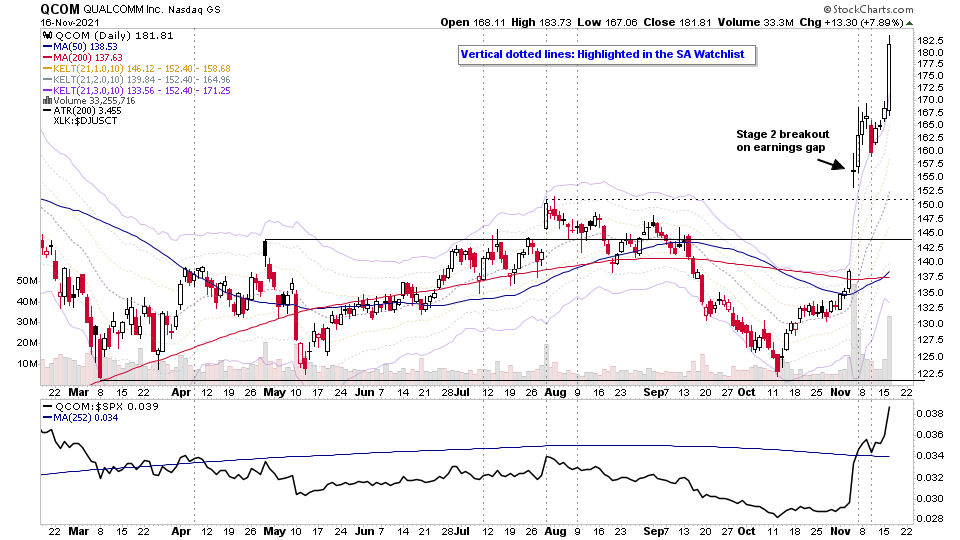Click the 10M volume axis label

coord(27,364)
